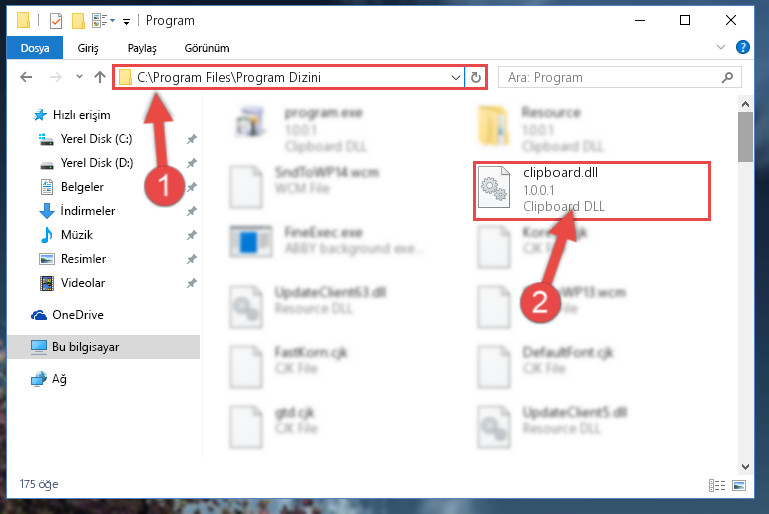Refresh the current folder view

(x=475, y=77)
